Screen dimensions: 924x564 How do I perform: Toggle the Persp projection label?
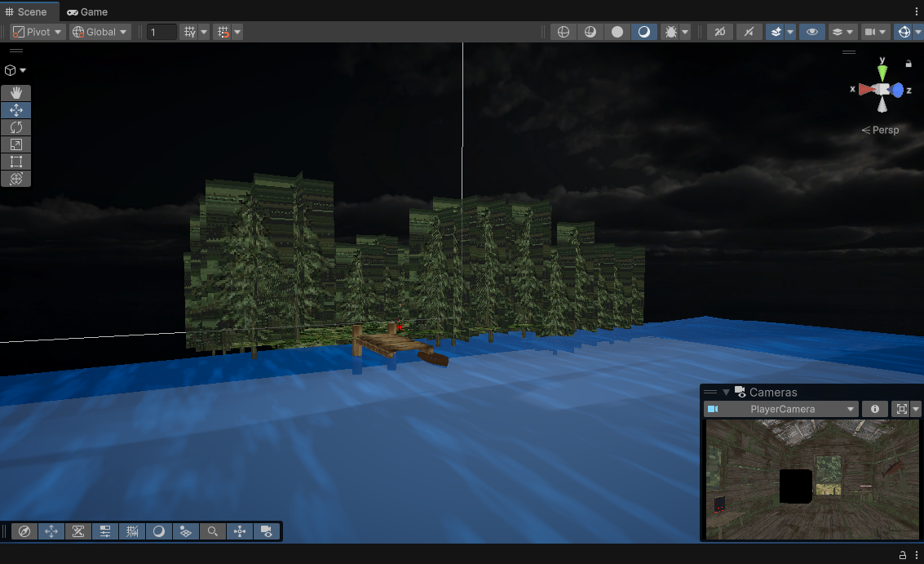881,130
